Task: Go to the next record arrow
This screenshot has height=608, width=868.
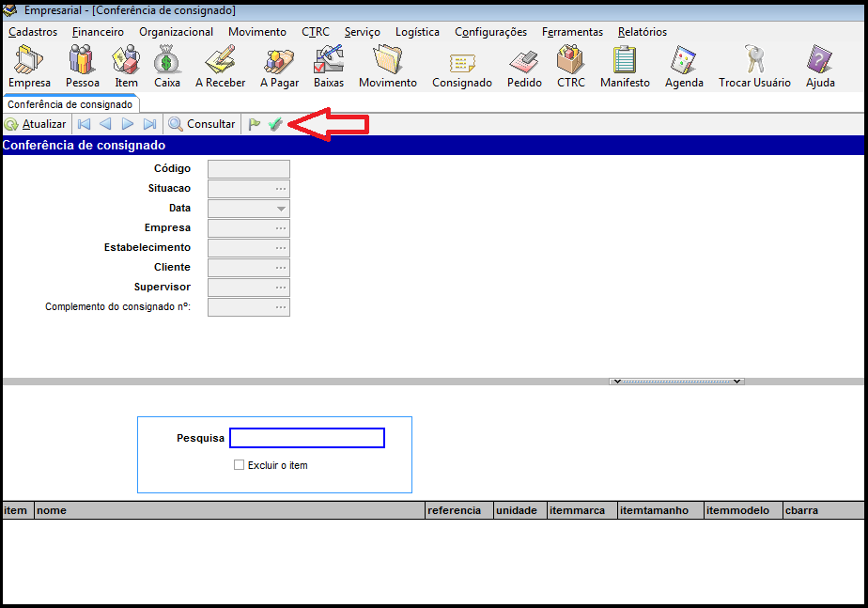Action: [x=128, y=124]
